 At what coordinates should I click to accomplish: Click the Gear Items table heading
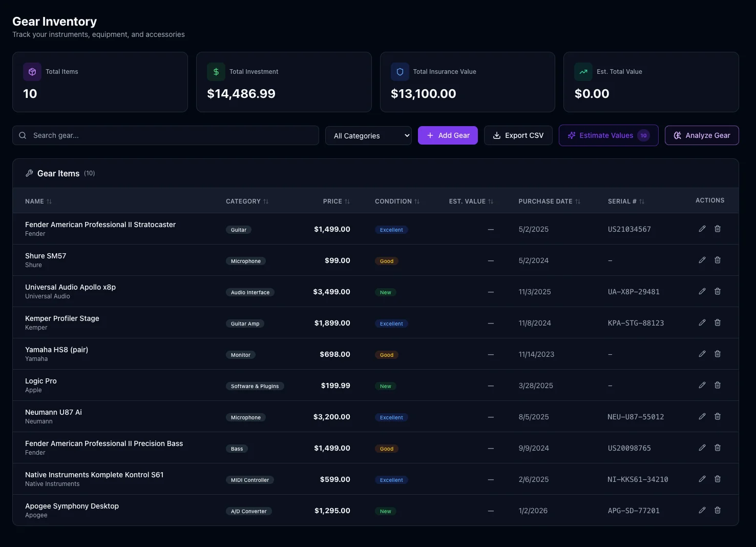point(58,173)
